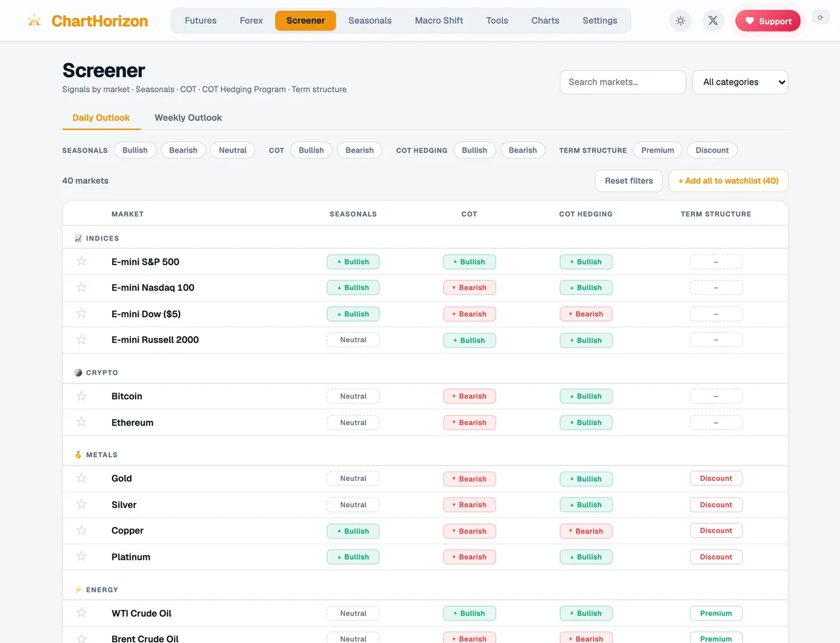Image resolution: width=840 pixels, height=643 pixels.
Task: Click the 40 markets count label
Action: (85, 181)
